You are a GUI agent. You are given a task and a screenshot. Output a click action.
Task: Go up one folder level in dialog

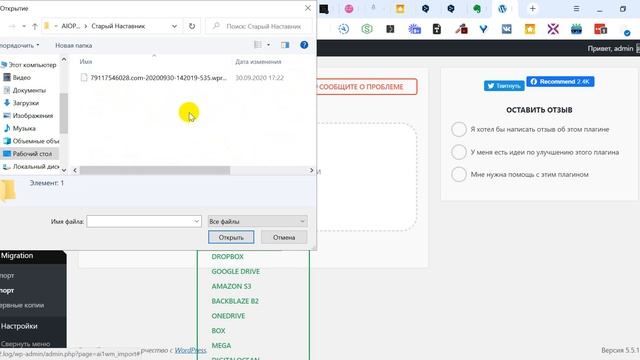pos(35,26)
